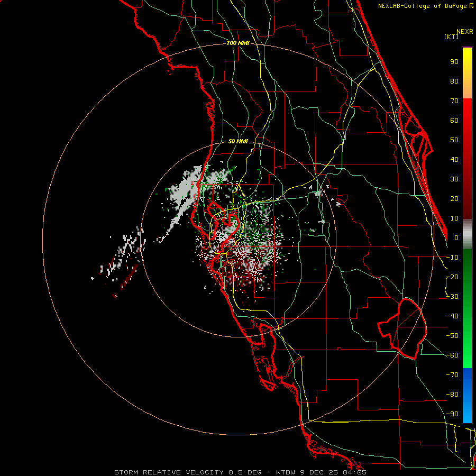The height and width of the screenshot is (476, 476).
Task: Click the -80 value on the velocity scale
Action: coord(452,395)
